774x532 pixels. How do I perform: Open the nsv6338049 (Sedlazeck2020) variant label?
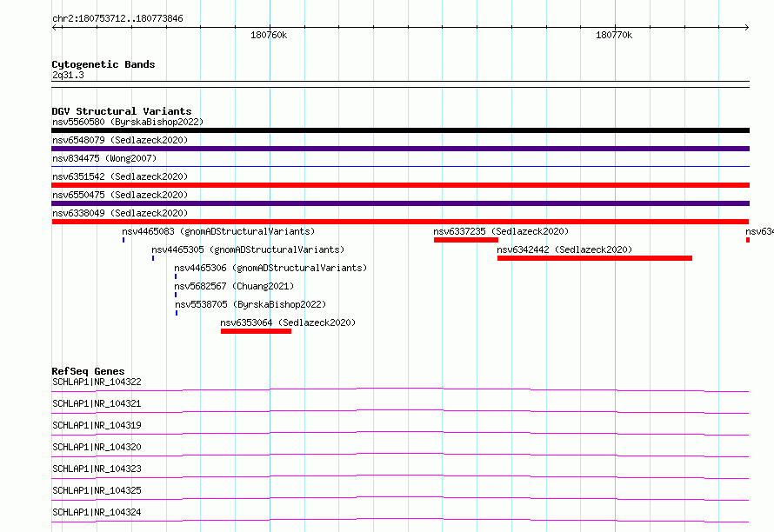(x=120, y=213)
